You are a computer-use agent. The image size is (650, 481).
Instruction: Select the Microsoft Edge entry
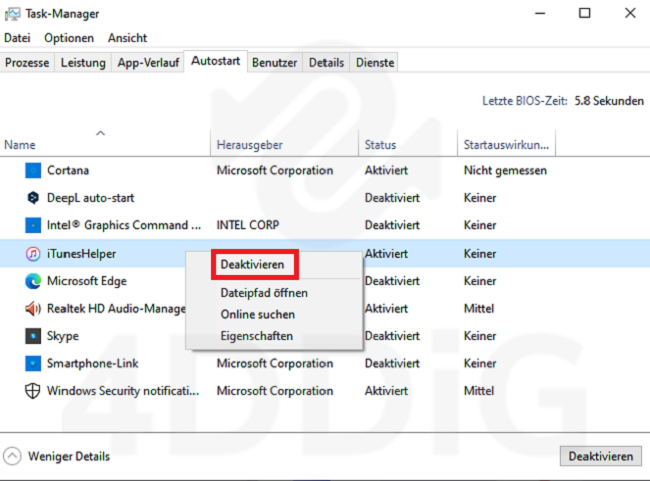(x=87, y=281)
